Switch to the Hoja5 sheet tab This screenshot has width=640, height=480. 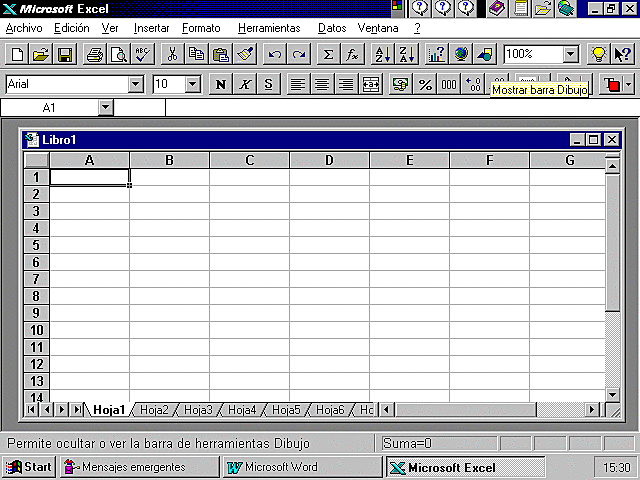(x=286, y=410)
